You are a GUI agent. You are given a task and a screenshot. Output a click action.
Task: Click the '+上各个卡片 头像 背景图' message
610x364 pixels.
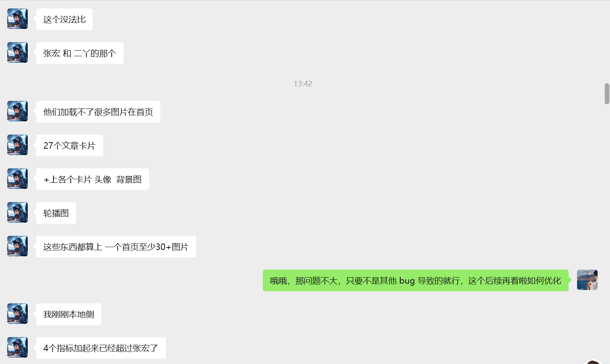coord(92,179)
